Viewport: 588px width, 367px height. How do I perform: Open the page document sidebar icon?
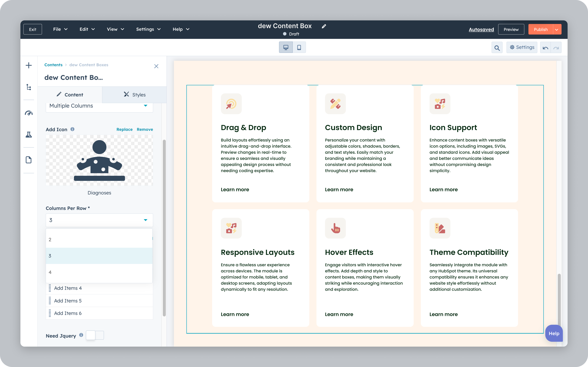pyautogui.click(x=29, y=160)
